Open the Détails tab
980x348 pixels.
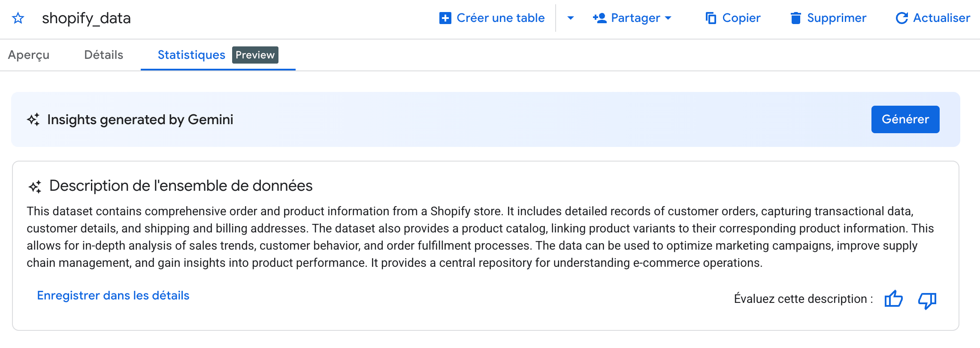103,55
